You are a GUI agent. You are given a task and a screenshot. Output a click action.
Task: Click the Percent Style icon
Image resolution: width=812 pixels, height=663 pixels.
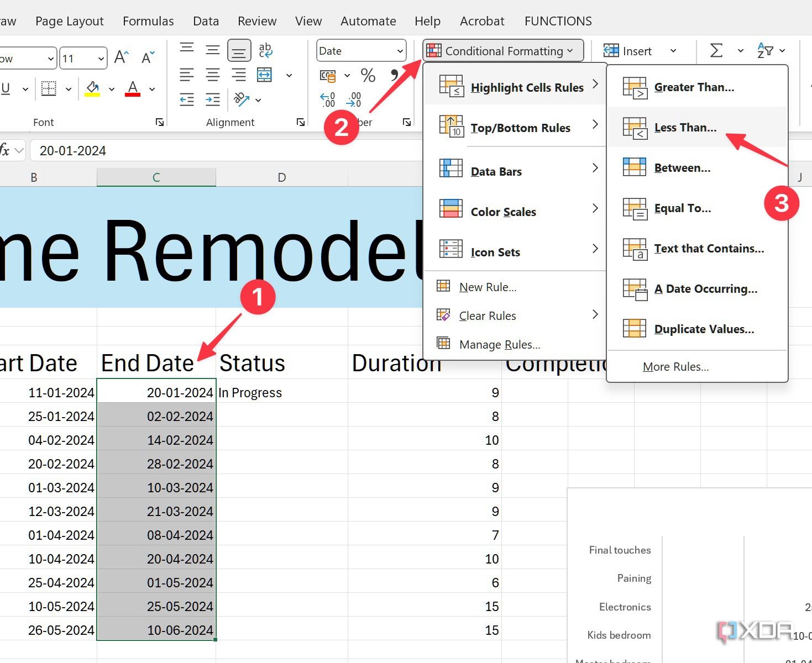pyautogui.click(x=368, y=76)
